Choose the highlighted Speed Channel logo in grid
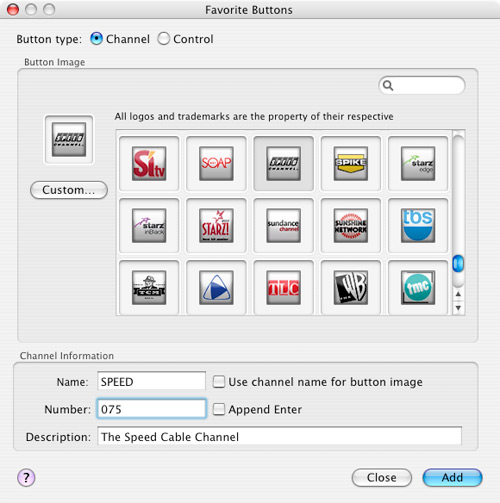This screenshot has height=503, width=500. (284, 163)
